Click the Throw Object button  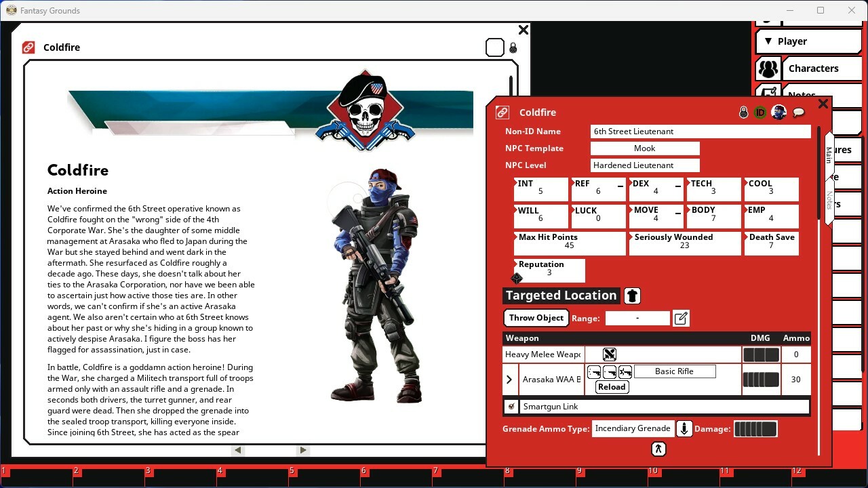click(536, 317)
